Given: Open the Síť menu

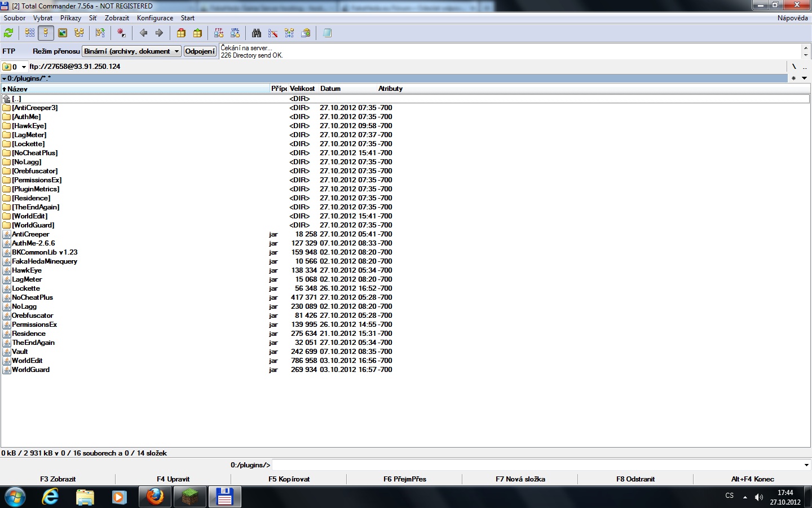Looking at the screenshot, I should [x=93, y=18].
